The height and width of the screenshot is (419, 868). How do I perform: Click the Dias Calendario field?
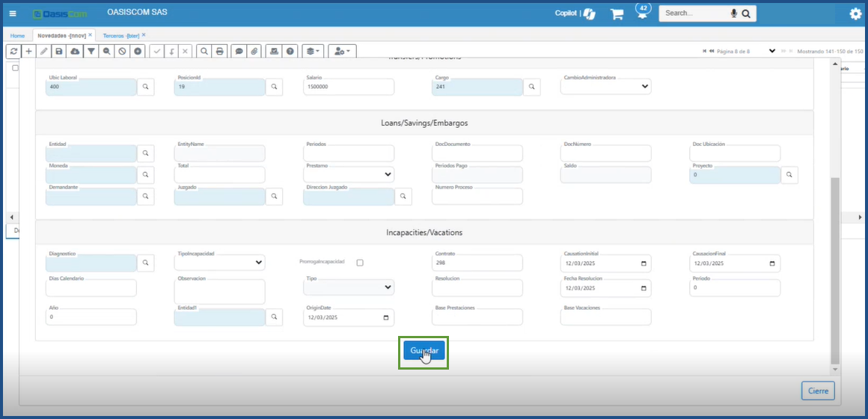click(91, 288)
